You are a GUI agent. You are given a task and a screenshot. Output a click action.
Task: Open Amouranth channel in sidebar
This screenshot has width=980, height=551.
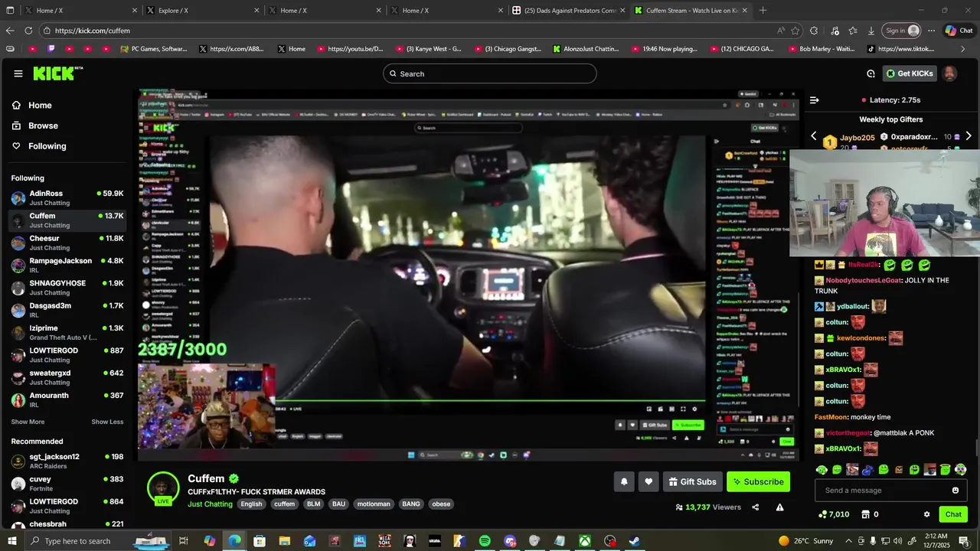point(67,399)
